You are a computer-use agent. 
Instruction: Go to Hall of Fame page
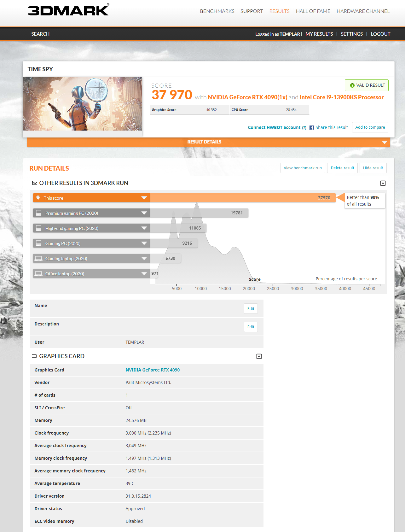pos(313,11)
